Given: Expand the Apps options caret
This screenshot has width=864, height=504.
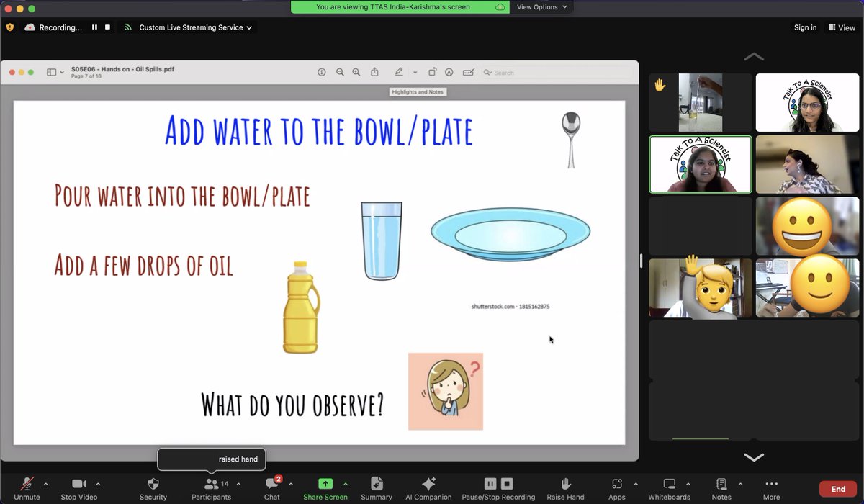Looking at the screenshot, I should [635, 484].
